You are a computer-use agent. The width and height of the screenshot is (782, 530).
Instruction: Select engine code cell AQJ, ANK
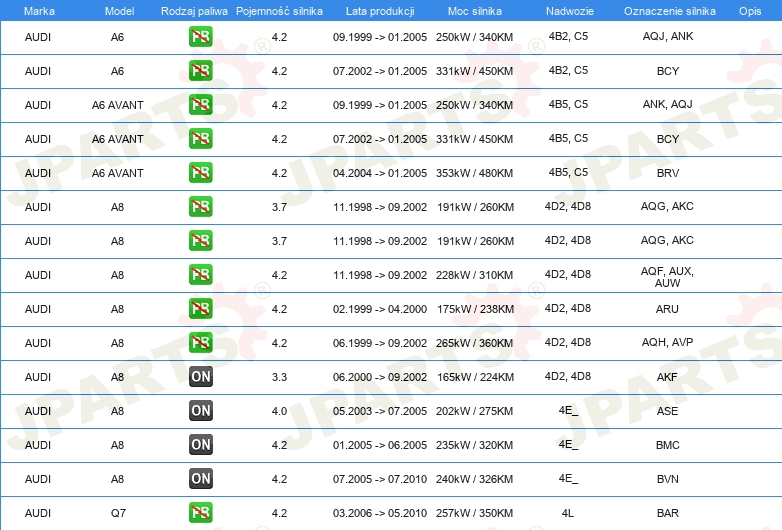[x=668, y=36]
